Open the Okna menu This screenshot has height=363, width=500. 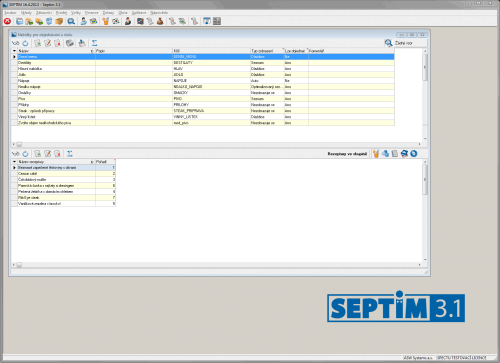(123, 13)
